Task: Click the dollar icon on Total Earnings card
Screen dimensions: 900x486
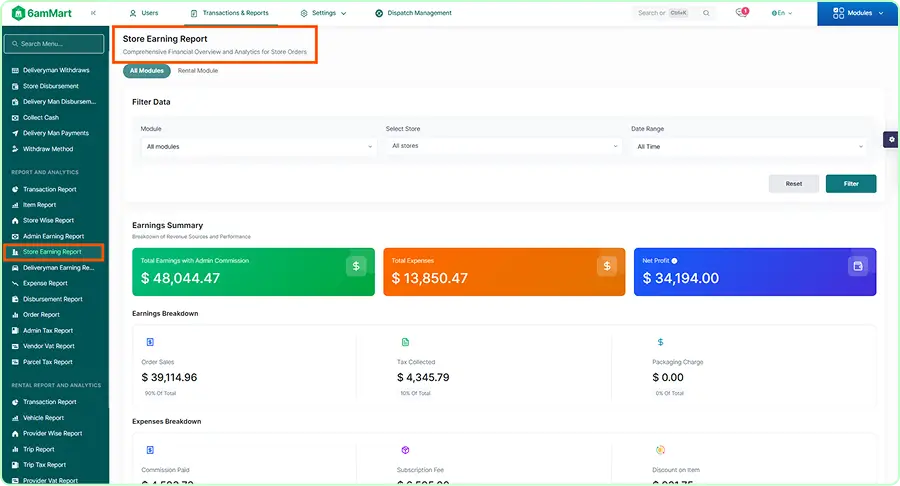Action: click(x=356, y=266)
